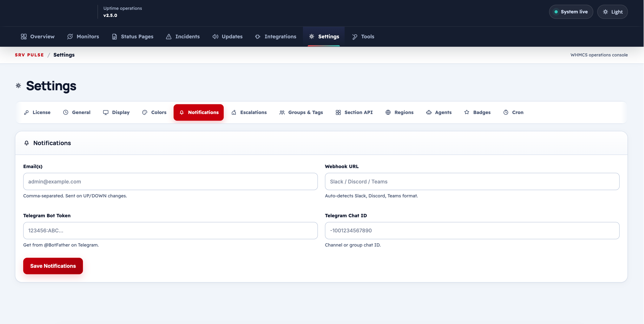This screenshot has height=324, width=644.
Task: Click the 'Get from @BotFather on Telegram.' hint
Action: pyautogui.click(x=61, y=245)
